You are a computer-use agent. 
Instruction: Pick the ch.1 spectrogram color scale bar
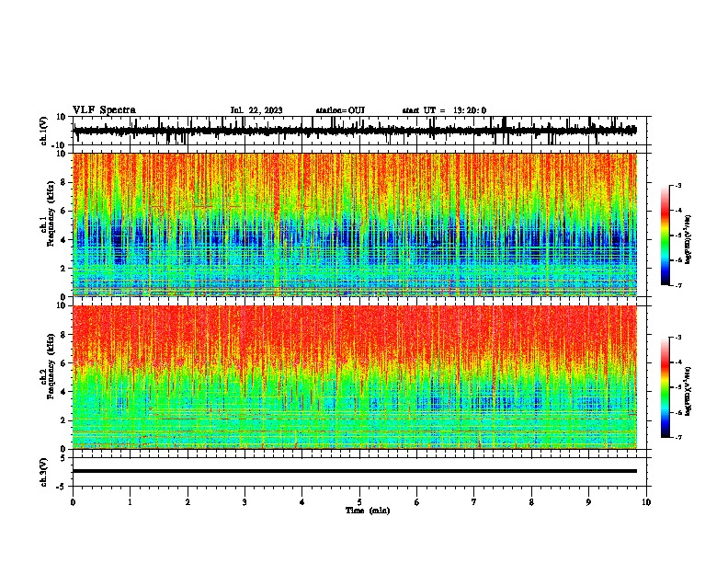[665, 236]
